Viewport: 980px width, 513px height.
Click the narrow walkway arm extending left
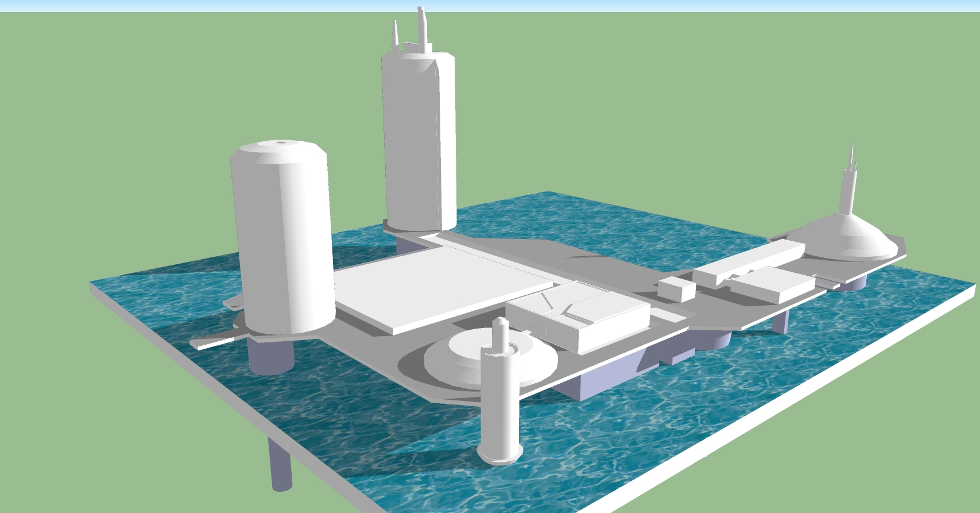pos(212,342)
